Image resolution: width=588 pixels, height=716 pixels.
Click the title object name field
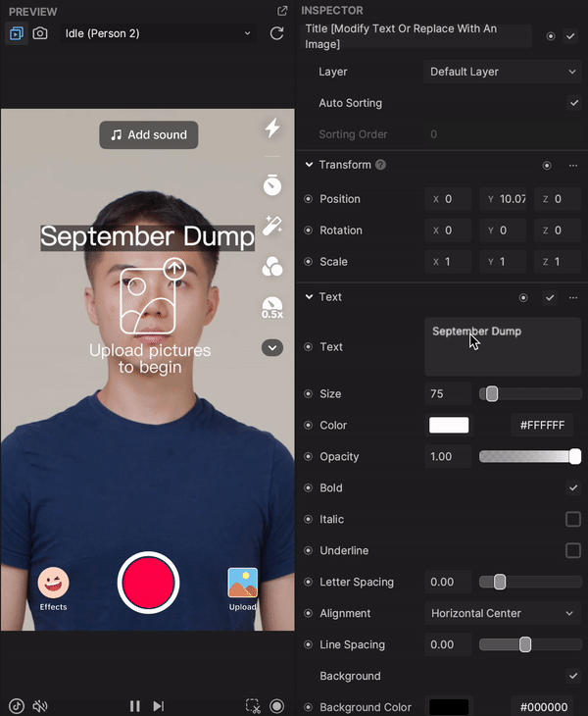click(416, 36)
